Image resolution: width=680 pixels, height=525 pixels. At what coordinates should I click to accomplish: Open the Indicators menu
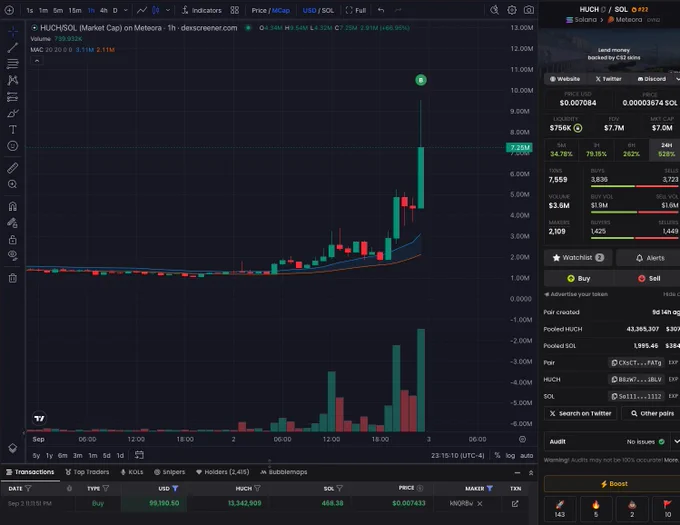(202, 10)
